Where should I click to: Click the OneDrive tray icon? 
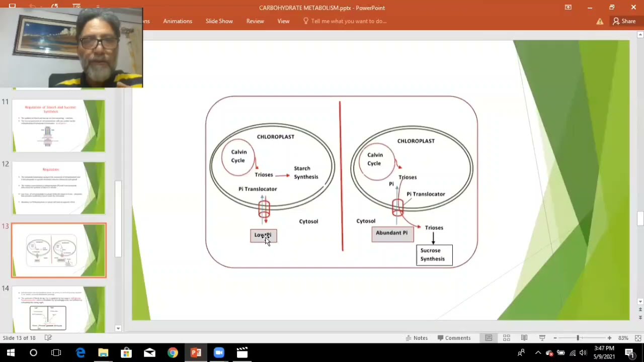point(549,353)
